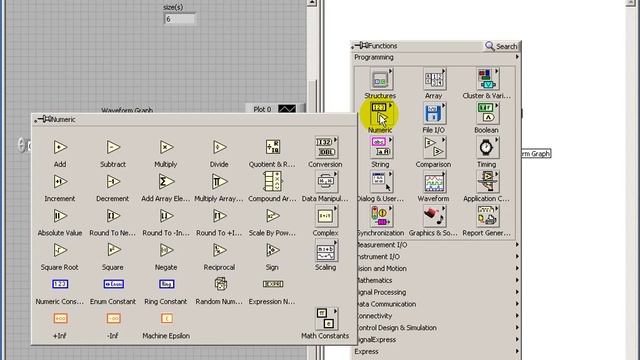This screenshot has width=640, height=360.
Task: Place Machine Epsilon constant
Action: click(166, 318)
